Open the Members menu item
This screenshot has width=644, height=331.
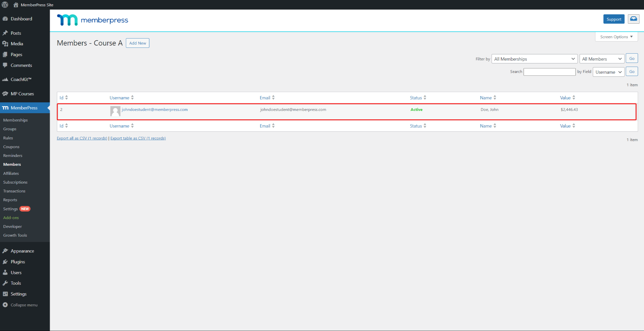point(12,164)
